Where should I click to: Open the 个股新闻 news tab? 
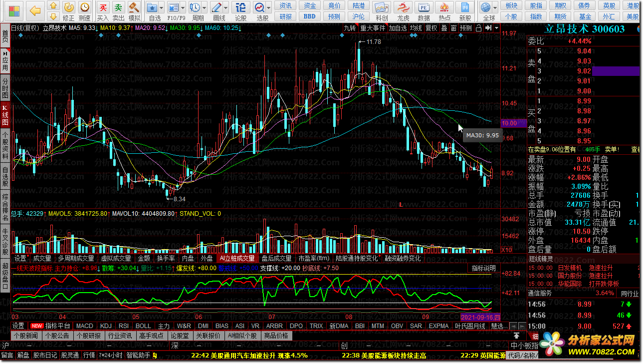pyautogui.click(x=26, y=336)
